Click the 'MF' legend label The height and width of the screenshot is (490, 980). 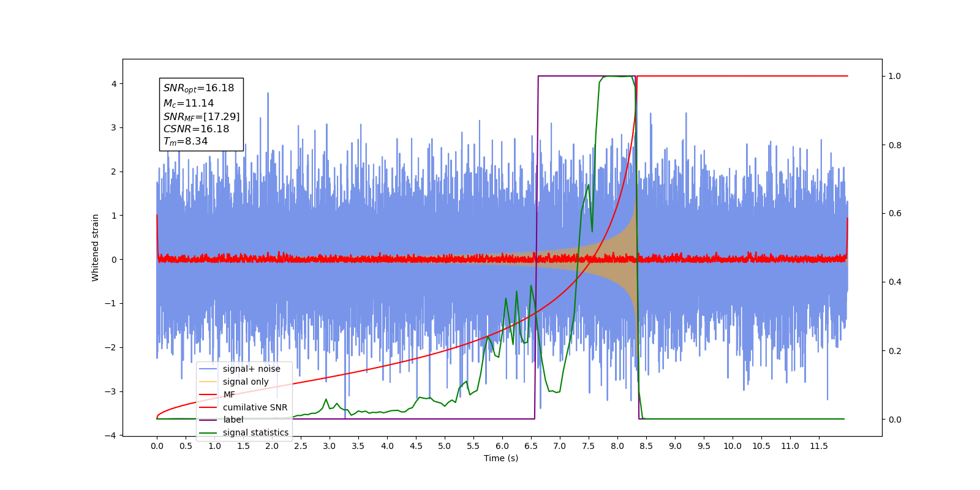tap(229, 395)
